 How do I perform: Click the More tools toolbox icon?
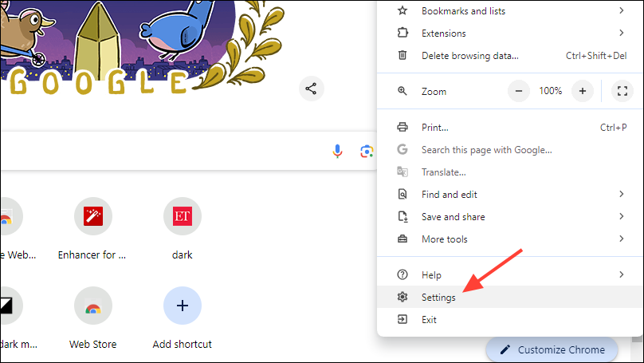click(402, 239)
